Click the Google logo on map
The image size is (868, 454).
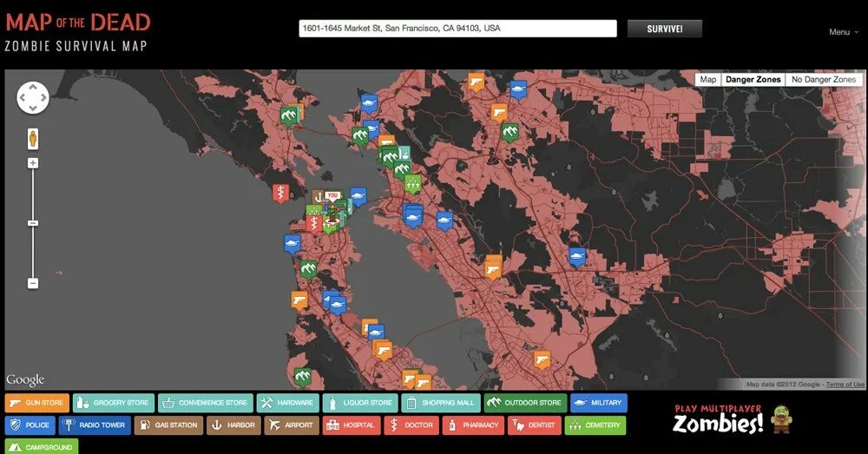click(x=25, y=380)
